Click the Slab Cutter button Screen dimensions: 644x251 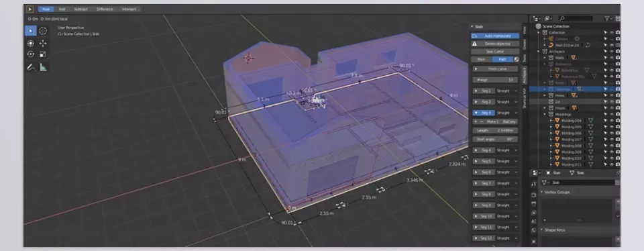pos(495,52)
